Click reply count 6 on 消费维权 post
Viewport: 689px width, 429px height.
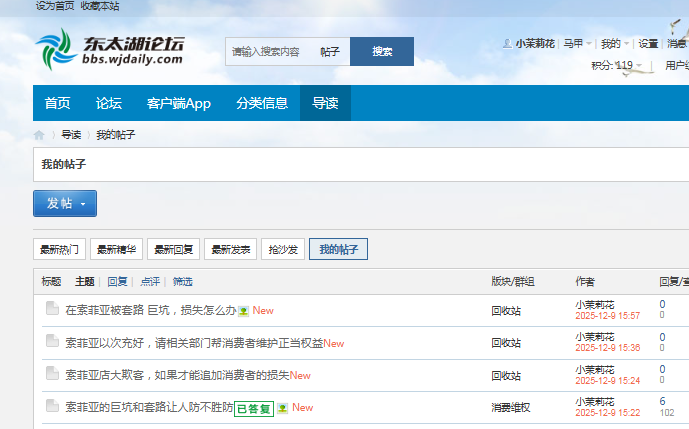click(662, 401)
